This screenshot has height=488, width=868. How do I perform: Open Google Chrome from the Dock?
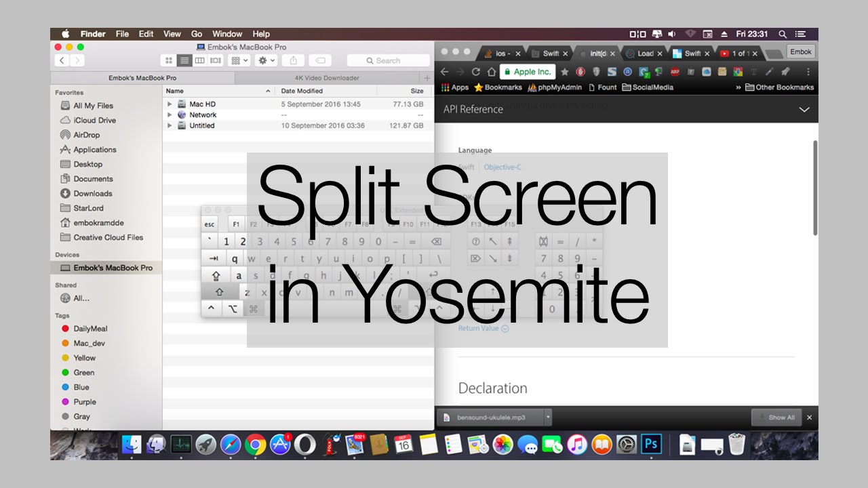click(256, 445)
